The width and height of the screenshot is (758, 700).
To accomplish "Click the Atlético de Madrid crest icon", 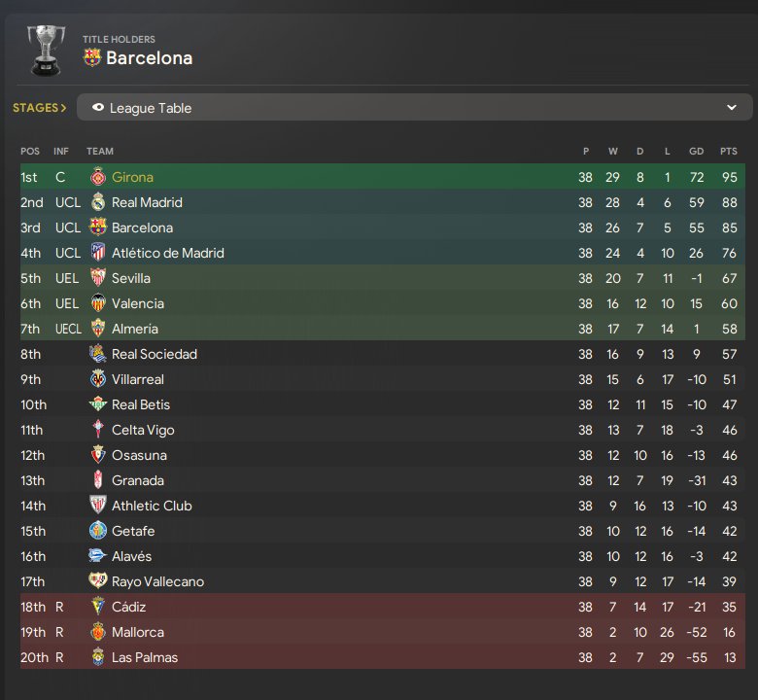I will (x=97, y=253).
